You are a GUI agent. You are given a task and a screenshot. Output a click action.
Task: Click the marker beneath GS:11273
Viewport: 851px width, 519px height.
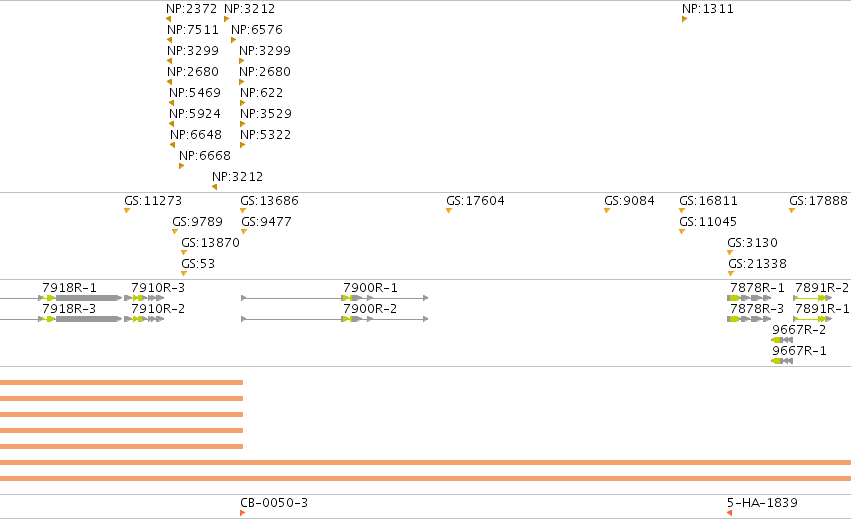pyautogui.click(x=127, y=211)
